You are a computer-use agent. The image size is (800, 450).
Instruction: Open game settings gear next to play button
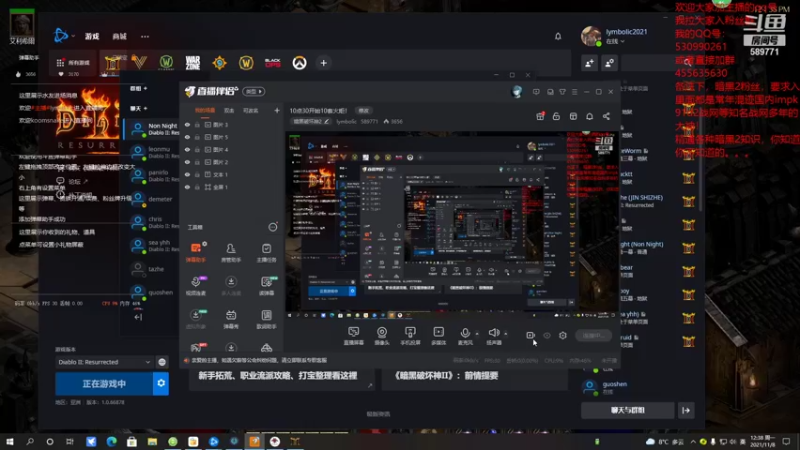tap(161, 384)
